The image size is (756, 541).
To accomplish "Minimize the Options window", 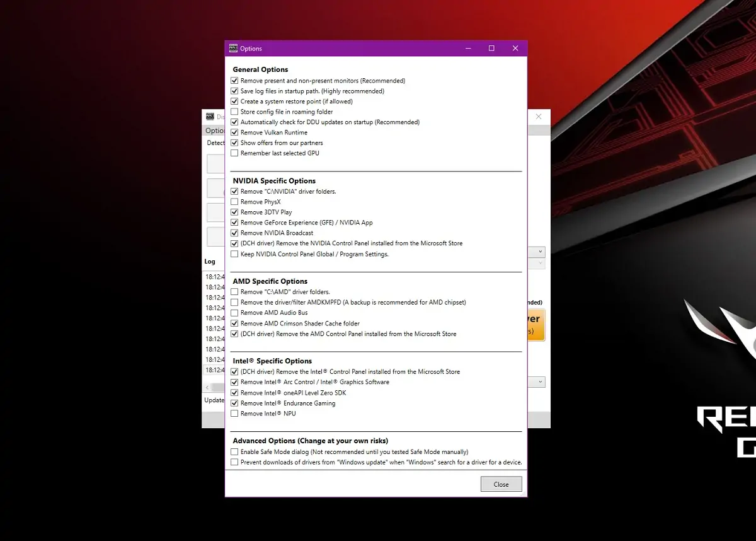I will tap(468, 49).
